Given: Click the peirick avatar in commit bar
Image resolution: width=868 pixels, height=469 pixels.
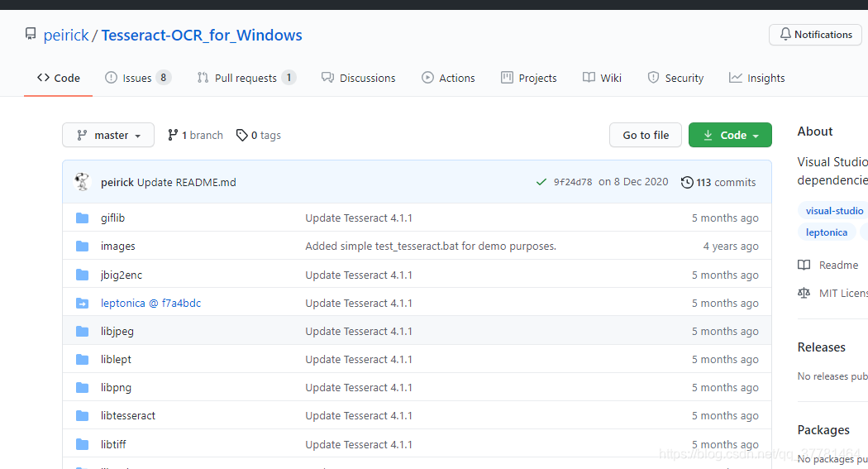Looking at the screenshot, I should 82,182.
